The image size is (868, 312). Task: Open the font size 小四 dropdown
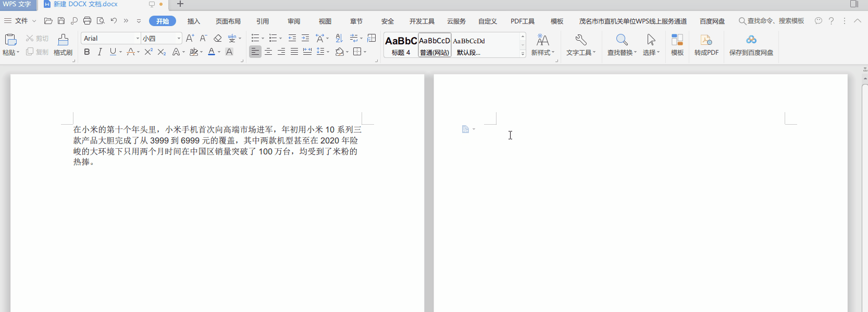click(179, 38)
